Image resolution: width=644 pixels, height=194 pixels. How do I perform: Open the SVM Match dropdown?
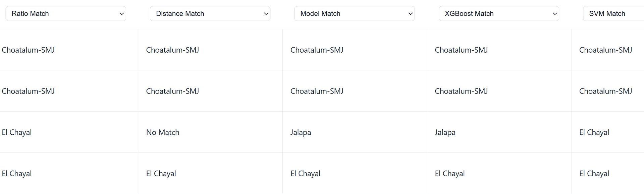[614, 14]
